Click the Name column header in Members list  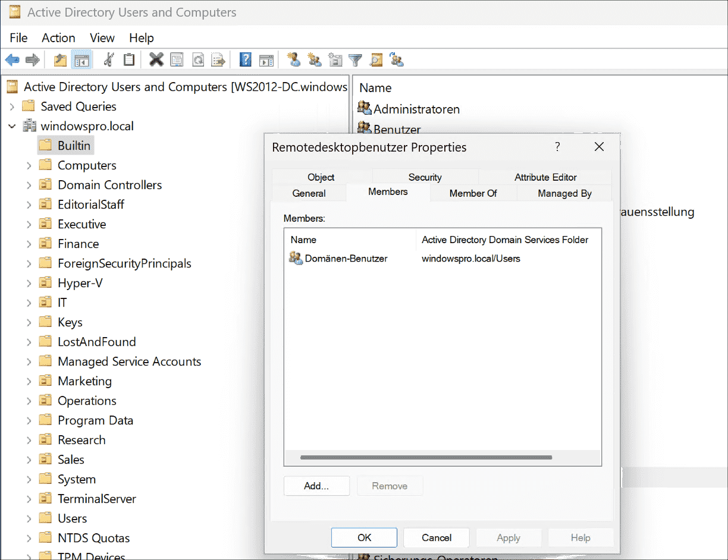350,240
